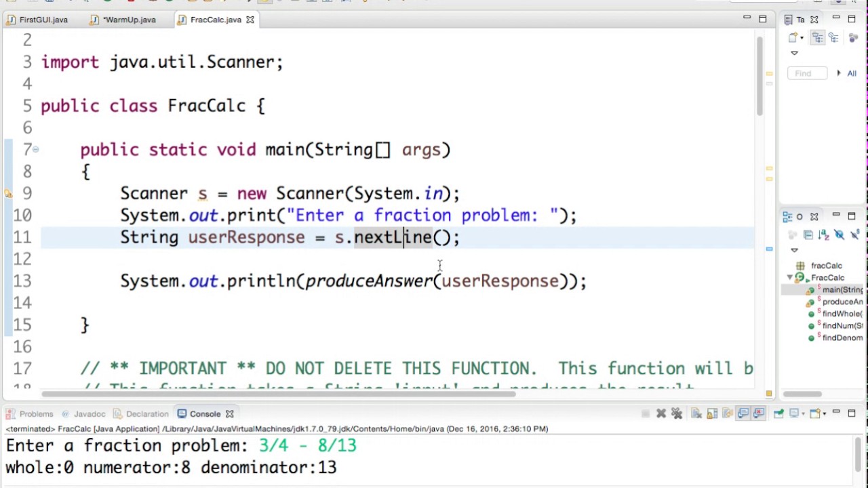Image resolution: width=868 pixels, height=488 pixels.
Task: Click Scheduled view icon in Task List
Action: 832,38
